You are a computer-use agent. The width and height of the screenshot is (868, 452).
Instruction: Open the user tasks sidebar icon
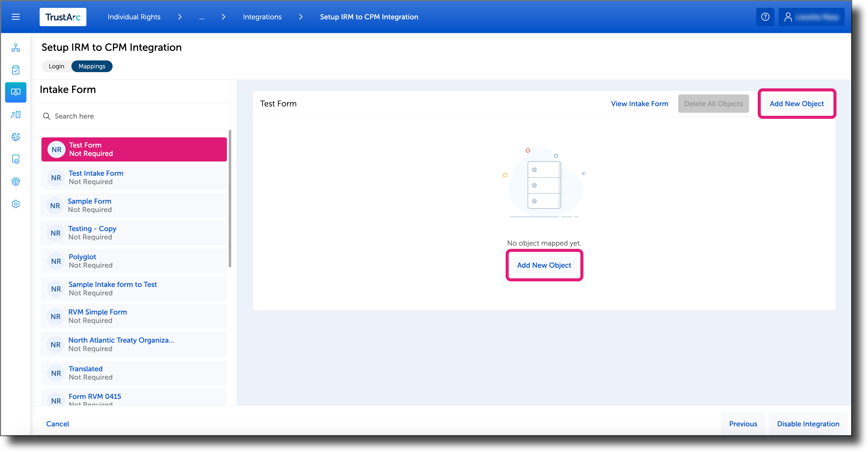pos(16,115)
